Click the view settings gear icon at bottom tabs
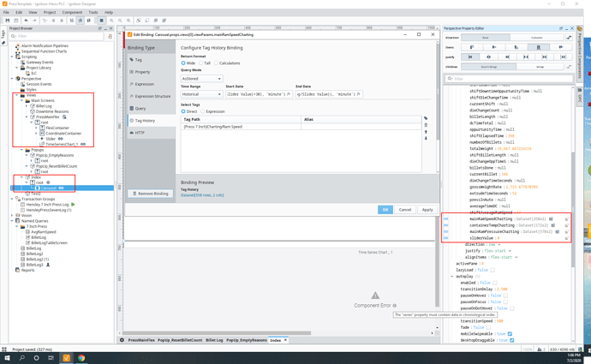This screenshot has height=364, width=591. [x=122, y=340]
